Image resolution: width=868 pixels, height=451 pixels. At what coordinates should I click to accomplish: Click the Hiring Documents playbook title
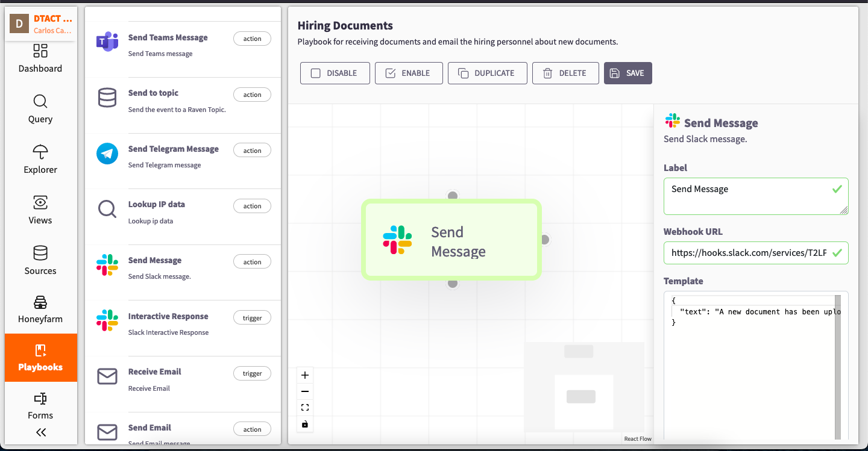pos(345,25)
